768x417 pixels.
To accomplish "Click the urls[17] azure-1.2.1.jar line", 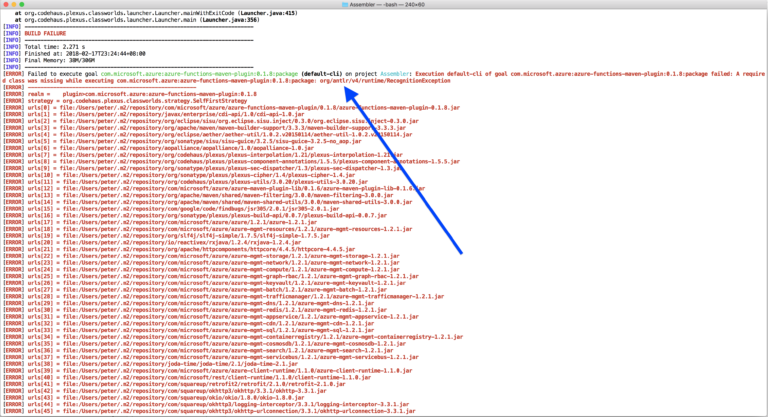I will click(160, 222).
